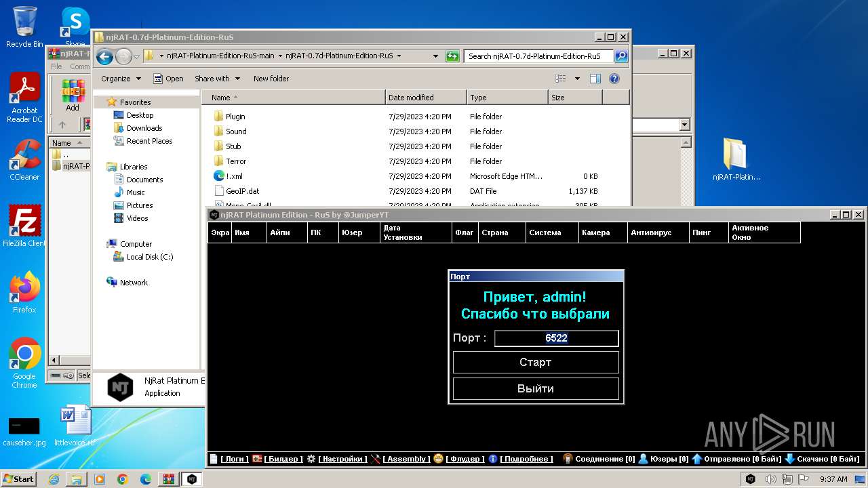Open the Stub folder
The height and width of the screenshot is (488, 868).
click(x=233, y=146)
